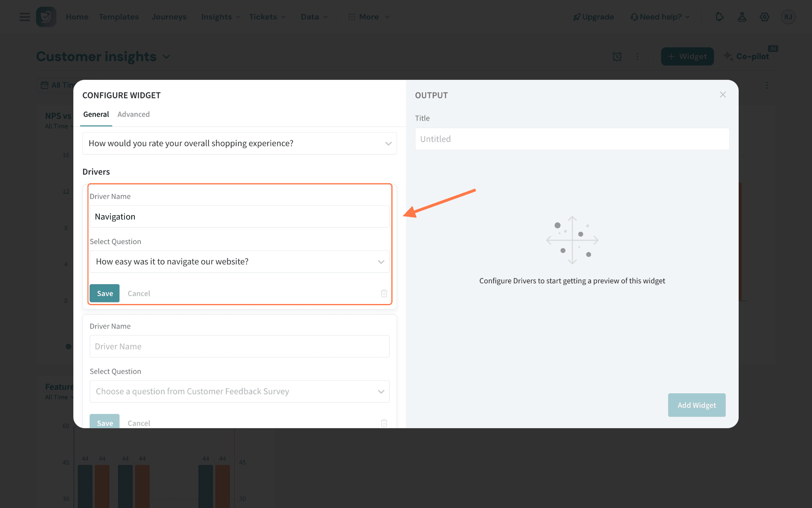Open the navigate our website question dropdown

239,262
